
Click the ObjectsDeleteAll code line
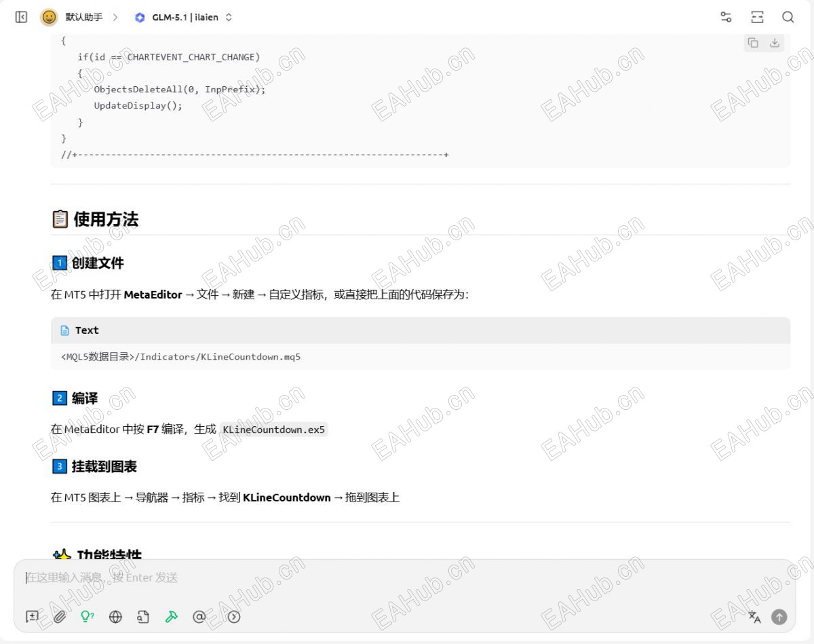pos(180,89)
